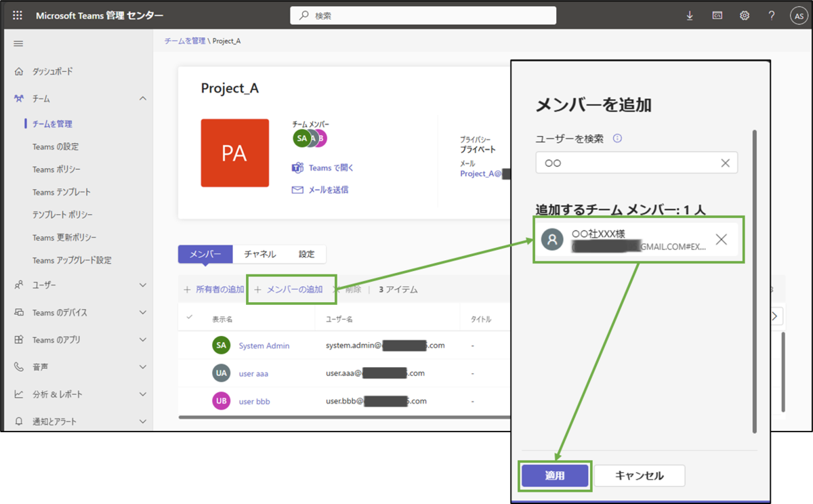Collapse the navigation with the hamburger icon

tap(18, 43)
